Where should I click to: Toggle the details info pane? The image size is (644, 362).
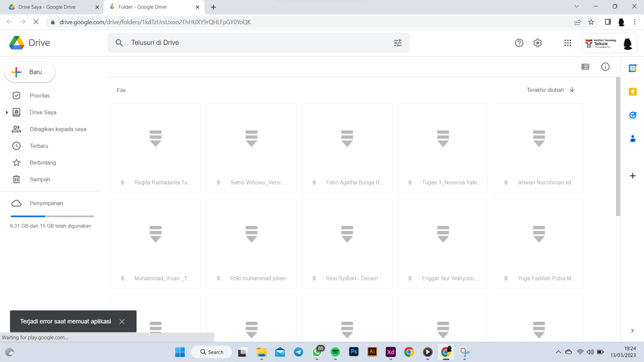pyautogui.click(x=605, y=67)
